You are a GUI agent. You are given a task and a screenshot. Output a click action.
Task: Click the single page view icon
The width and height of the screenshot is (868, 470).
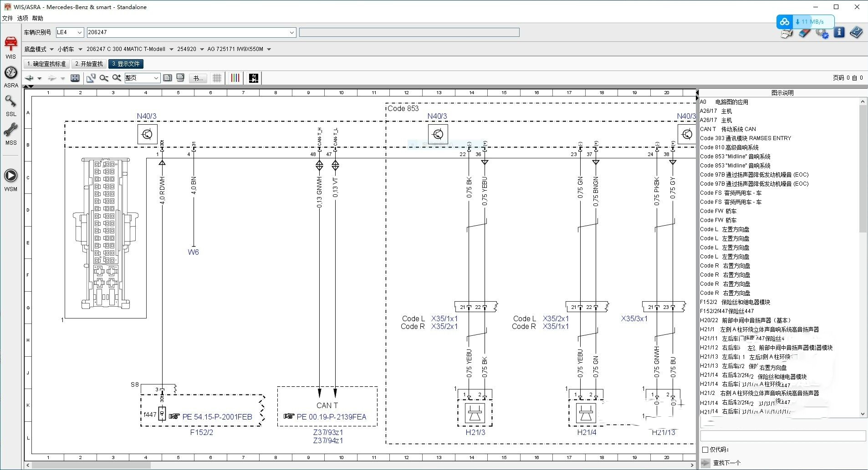[168, 78]
